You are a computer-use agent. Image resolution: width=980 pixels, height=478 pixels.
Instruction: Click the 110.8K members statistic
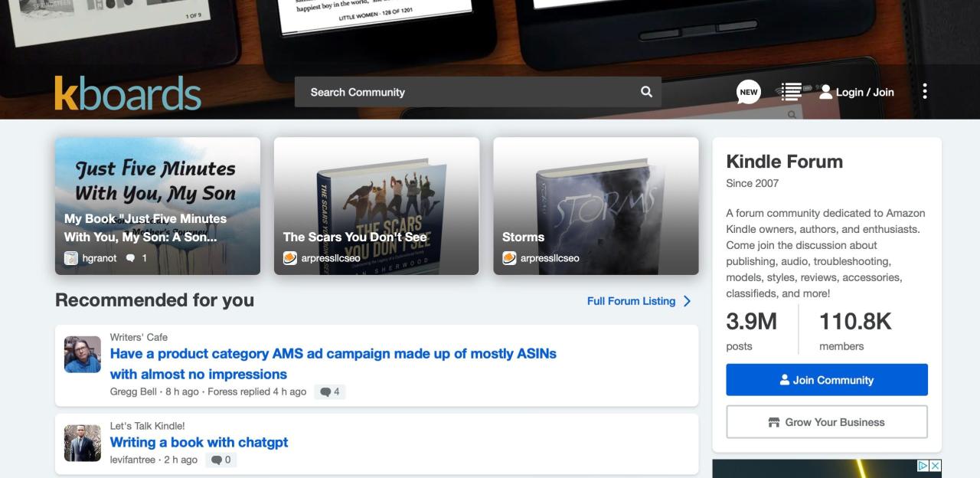[x=855, y=329]
